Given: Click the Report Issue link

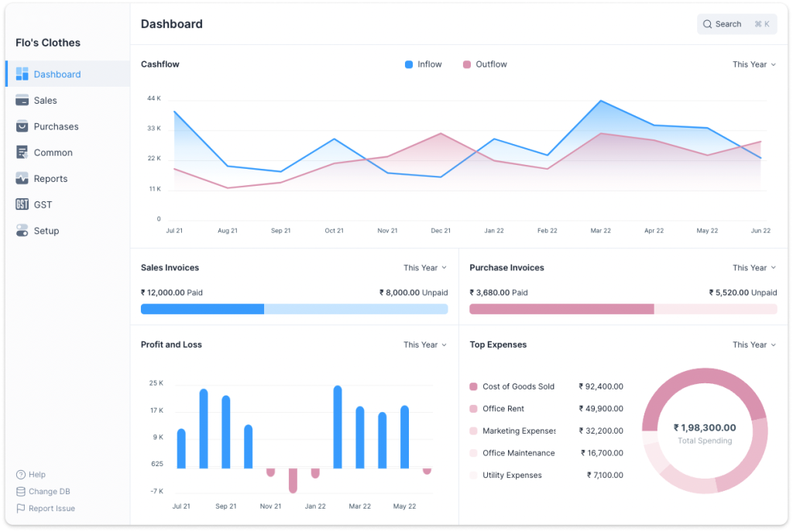Looking at the screenshot, I should coord(51,509).
